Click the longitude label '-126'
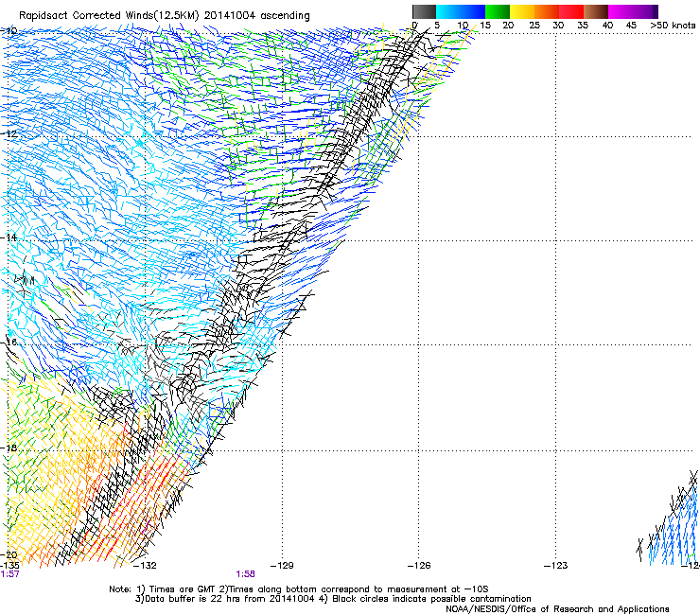The width and height of the screenshot is (700, 615). (x=419, y=566)
